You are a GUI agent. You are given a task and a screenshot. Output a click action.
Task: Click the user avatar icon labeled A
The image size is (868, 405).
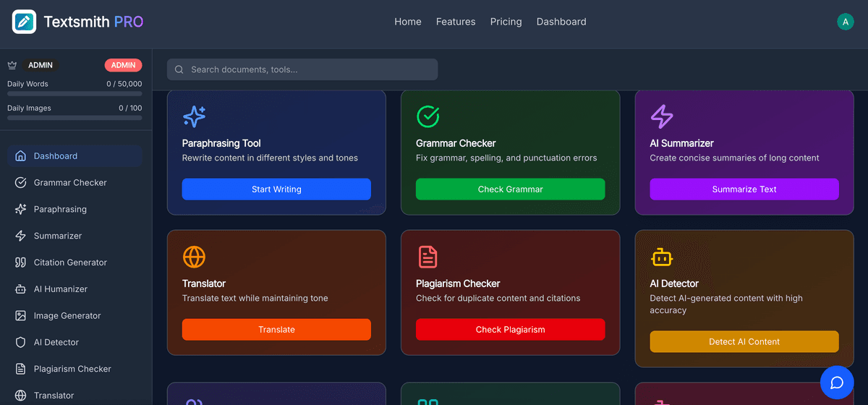click(845, 22)
